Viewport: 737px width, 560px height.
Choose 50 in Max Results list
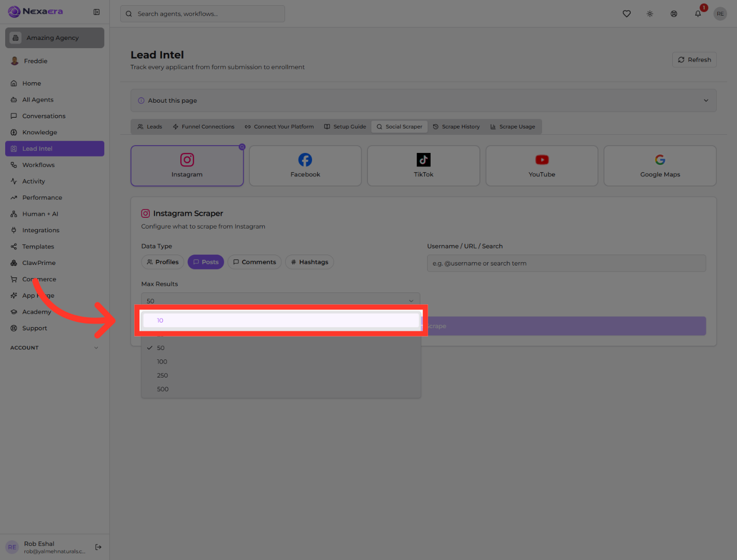[x=281, y=348]
